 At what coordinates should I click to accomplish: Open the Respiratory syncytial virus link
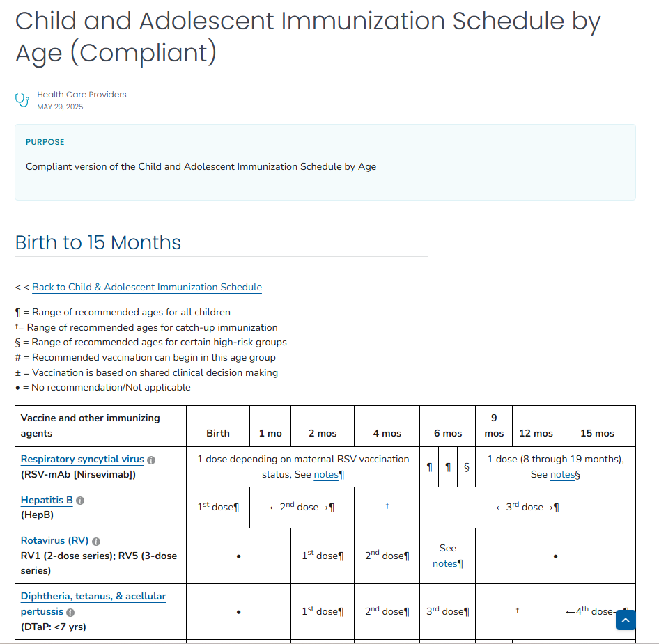(82, 460)
